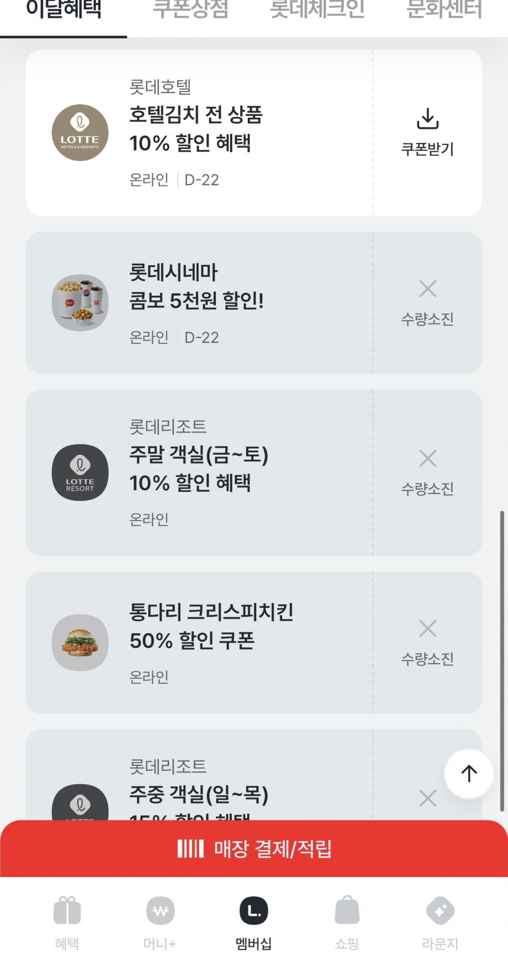508x980 pixels.
Task: Click the vertical scrollbar on right edge
Action: click(x=501, y=659)
